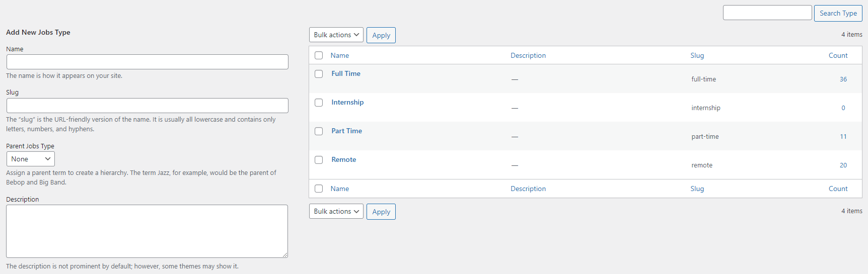Open the bottom Bulk actions dropdown
This screenshot has height=274, width=868.
(336, 211)
